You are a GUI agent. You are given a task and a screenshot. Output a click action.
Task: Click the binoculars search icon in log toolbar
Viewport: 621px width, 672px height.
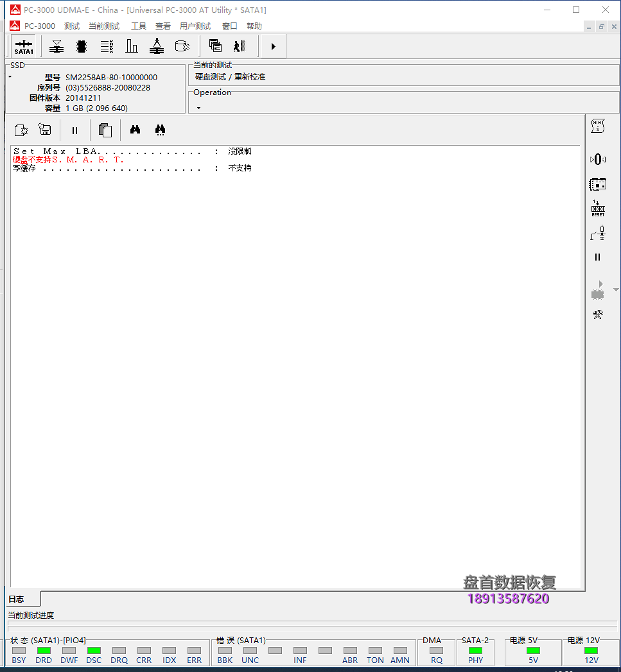pos(135,130)
